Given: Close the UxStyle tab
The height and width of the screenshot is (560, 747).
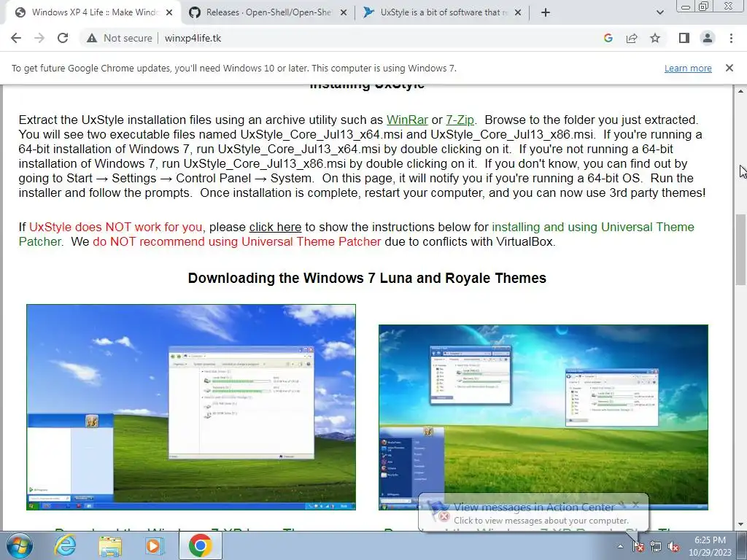Looking at the screenshot, I should [519, 13].
